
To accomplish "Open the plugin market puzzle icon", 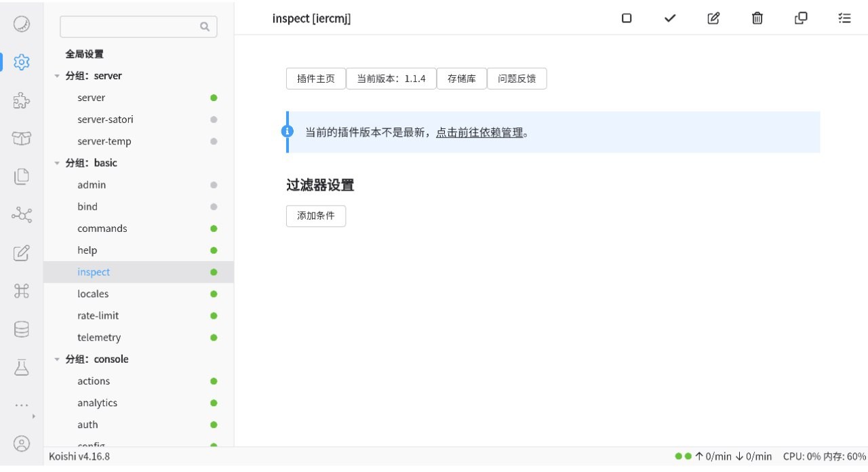I will pos(22,100).
